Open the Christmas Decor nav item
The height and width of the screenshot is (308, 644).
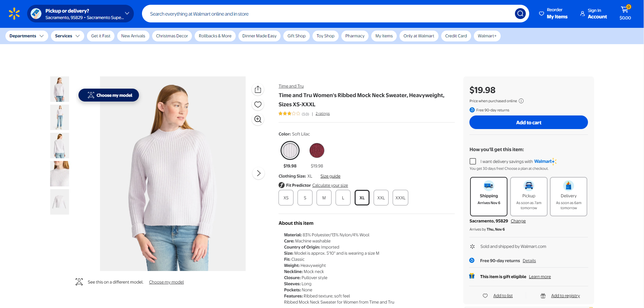pyautogui.click(x=172, y=36)
